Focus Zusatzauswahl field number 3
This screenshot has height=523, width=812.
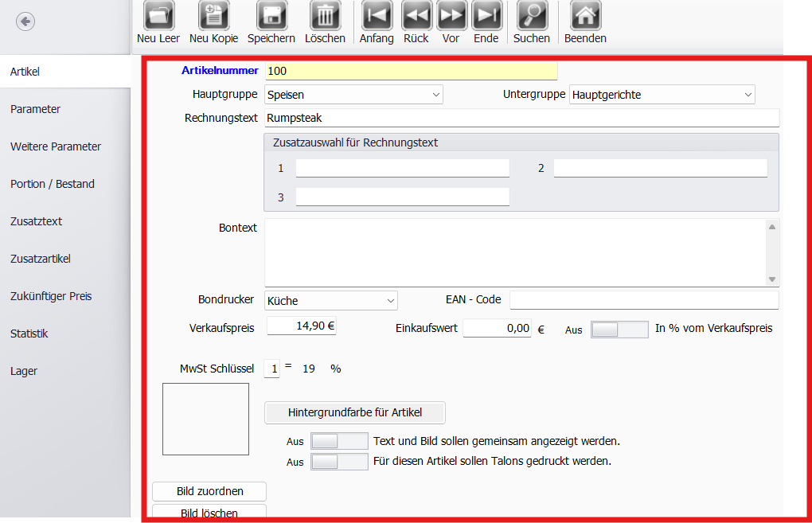click(x=402, y=197)
